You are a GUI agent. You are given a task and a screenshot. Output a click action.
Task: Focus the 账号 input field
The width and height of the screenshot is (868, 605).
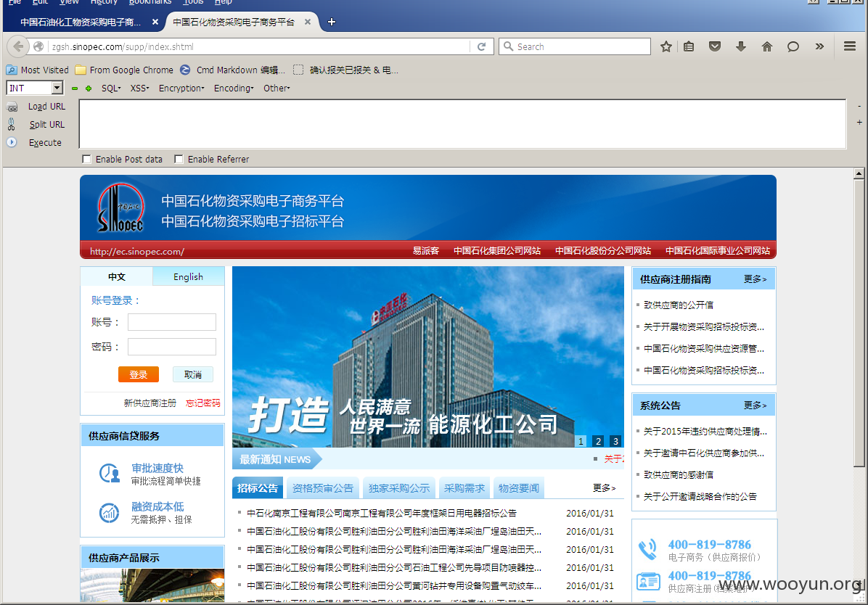(171, 322)
